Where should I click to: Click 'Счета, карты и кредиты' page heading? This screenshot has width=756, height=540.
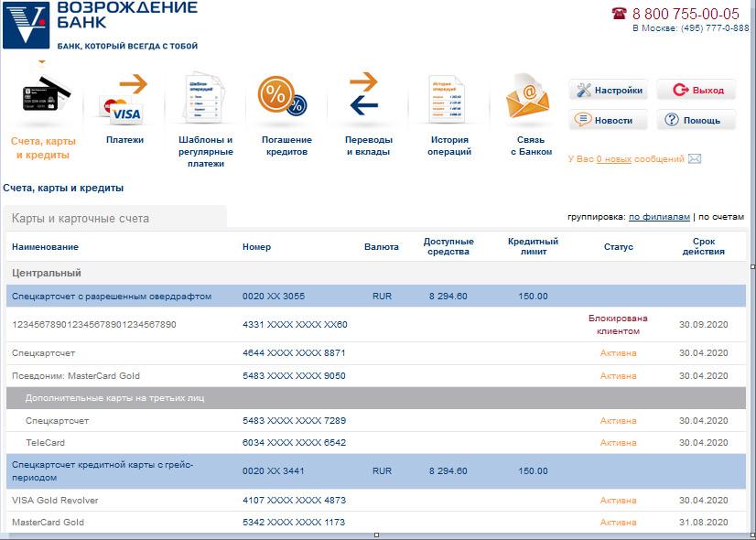(63, 188)
